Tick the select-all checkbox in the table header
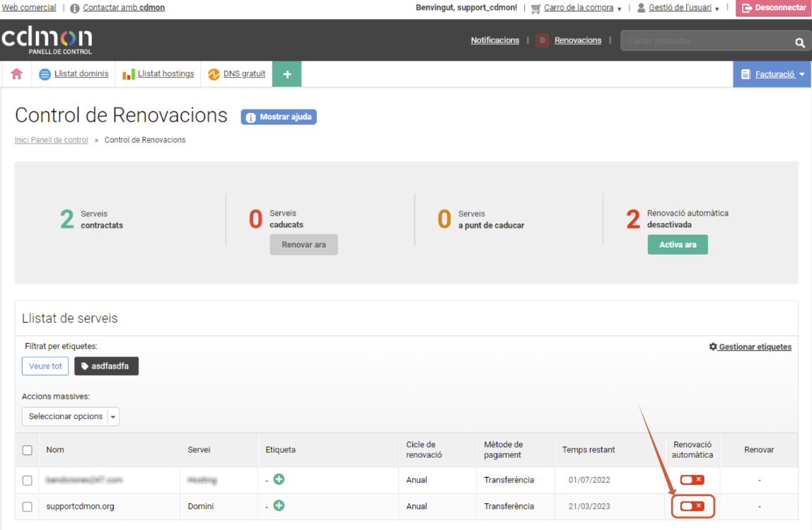Image resolution: width=812 pixels, height=530 pixels. point(28,450)
